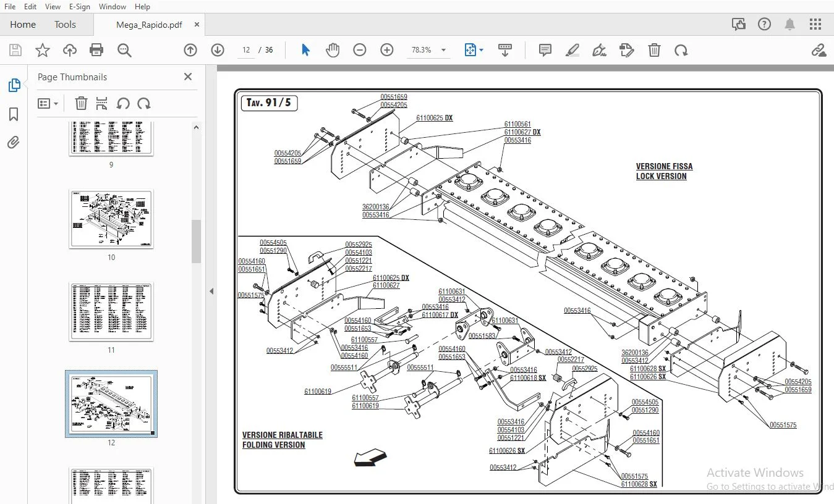834x504 pixels.
Task: Open the View menu
Action: [53, 6]
